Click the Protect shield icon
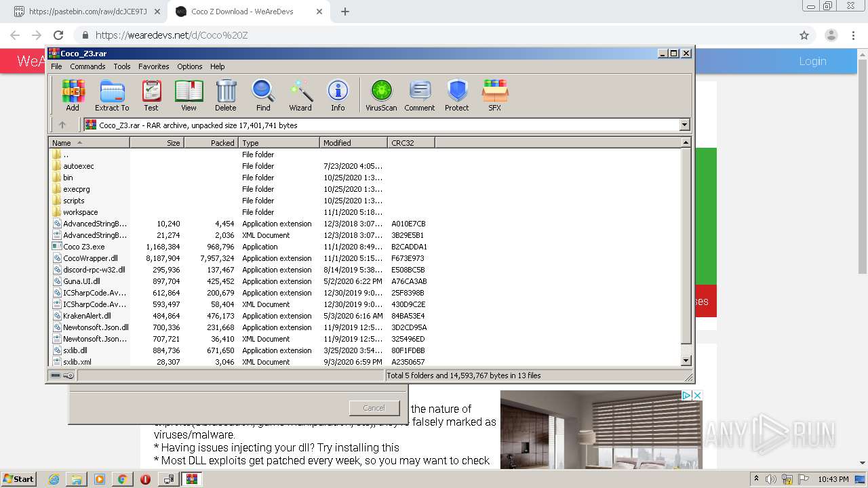This screenshot has width=868, height=488. click(x=457, y=95)
